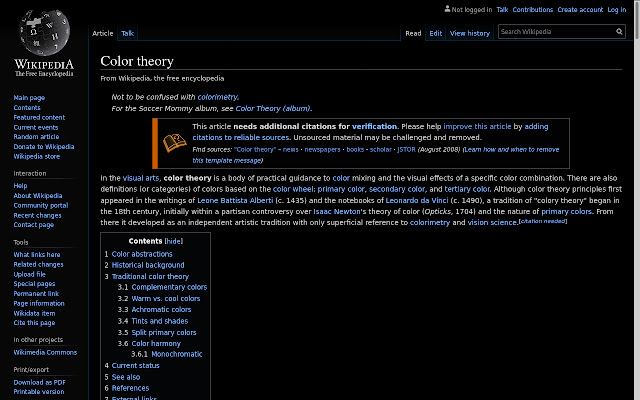Click the question book citation icon

pyautogui.click(x=175, y=143)
